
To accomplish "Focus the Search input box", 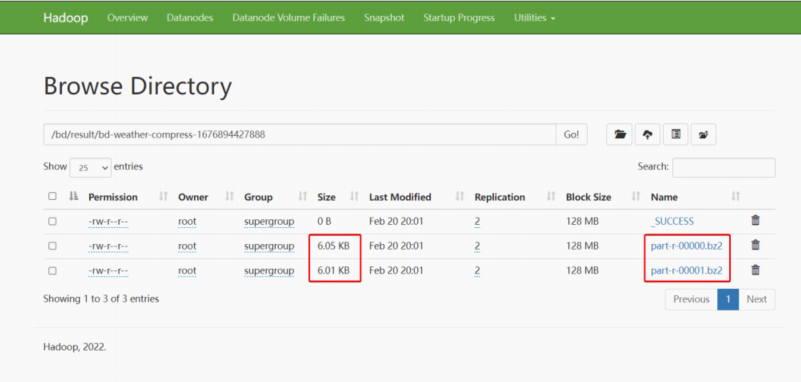I will coord(723,167).
